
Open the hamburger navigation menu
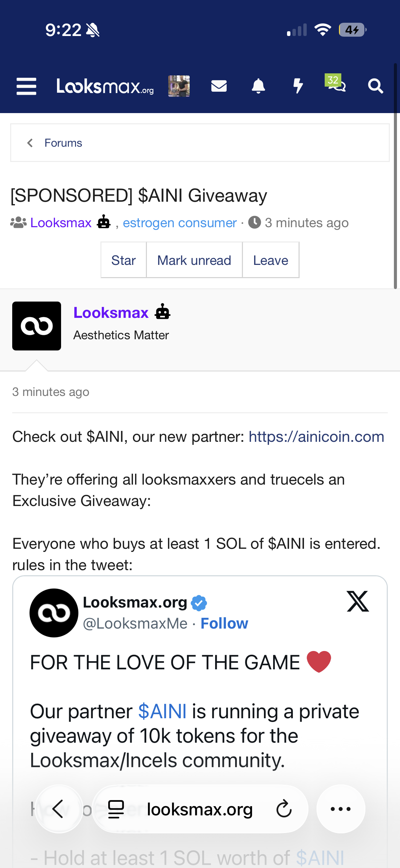pyautogui.click(x=26, y=86)
